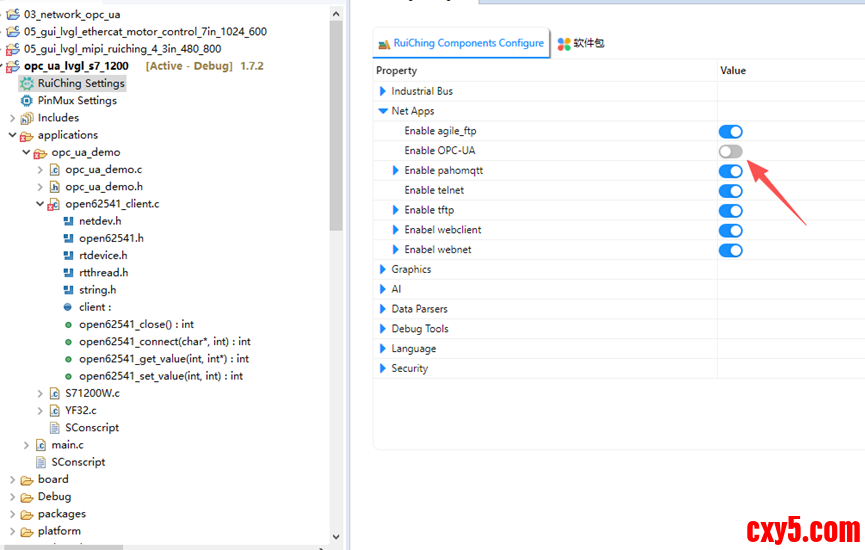
Task: Toggle off Enabel webnet switch
Action: tap(730, 250)
